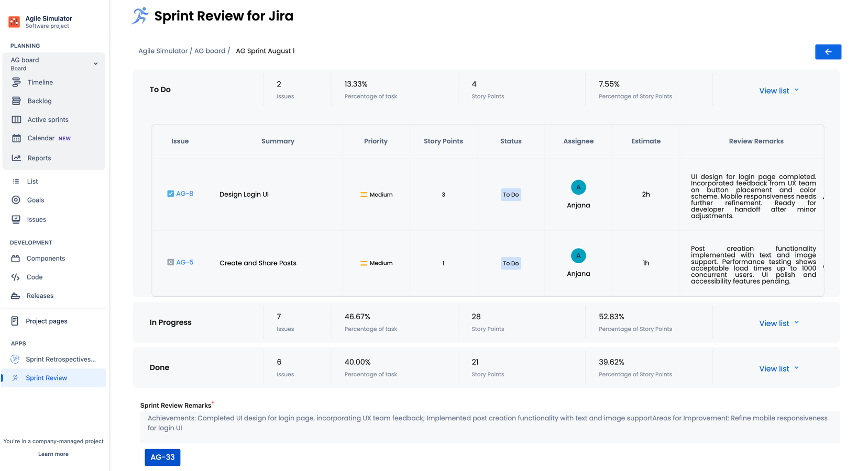Click the Issues icon in sidebar

point(16,220)
